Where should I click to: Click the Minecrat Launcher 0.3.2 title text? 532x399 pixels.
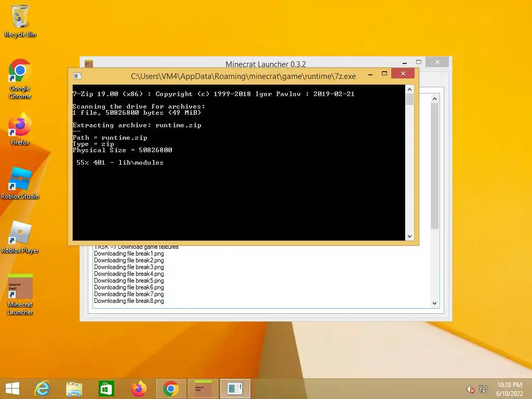point(265,64)
